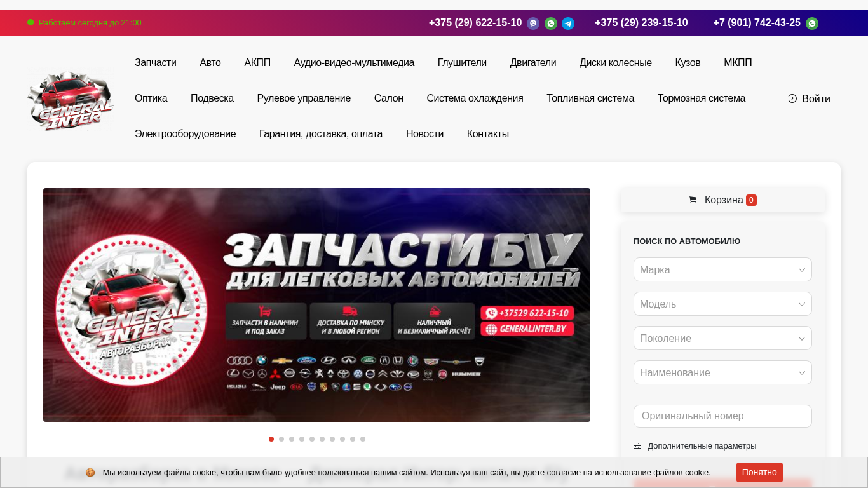868x488 pixels.
Task: Open the Система охлаждения category
Action: click(x=475, y=98)
